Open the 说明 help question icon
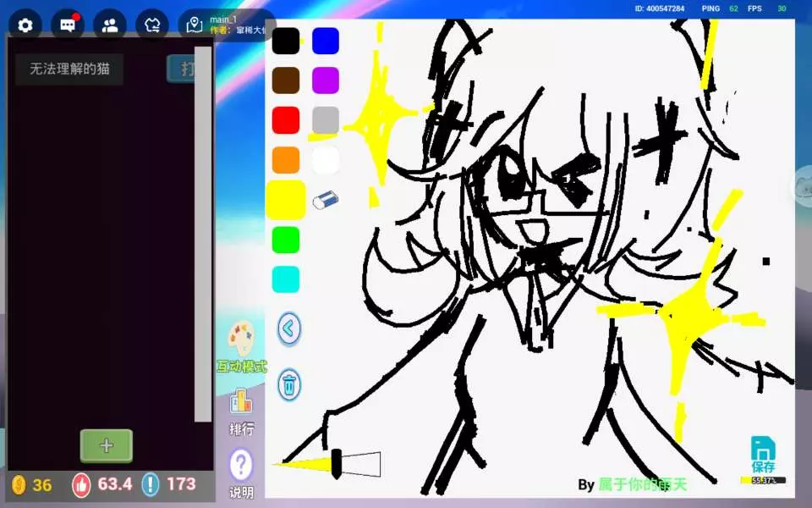Viewport: 812px width, 508px height. (241, 465)
